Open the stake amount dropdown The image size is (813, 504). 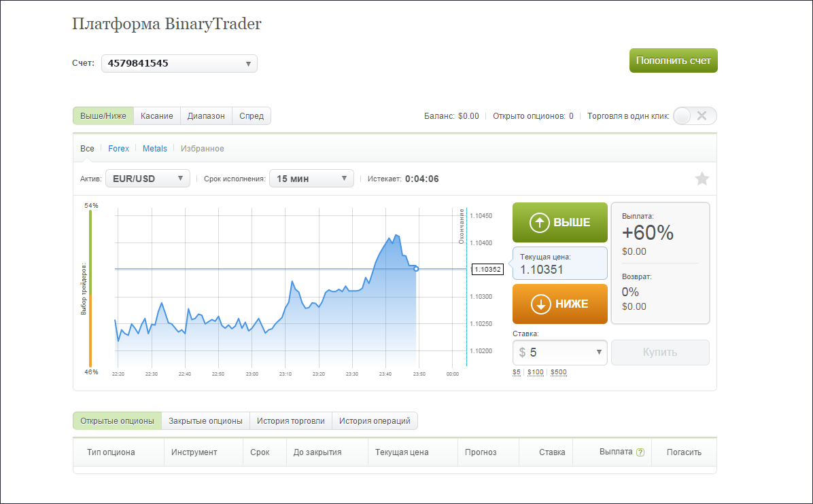(x=560, y=353)
